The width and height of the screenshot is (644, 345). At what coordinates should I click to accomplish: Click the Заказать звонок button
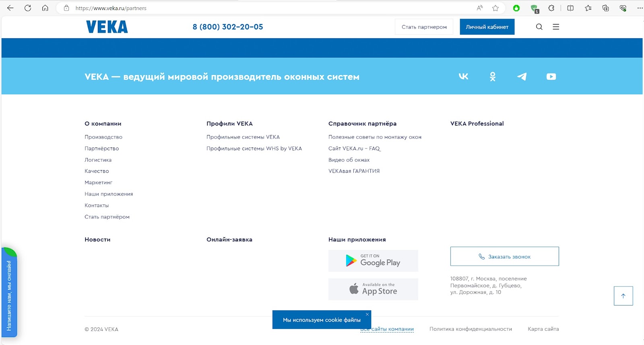click(505, 256)
